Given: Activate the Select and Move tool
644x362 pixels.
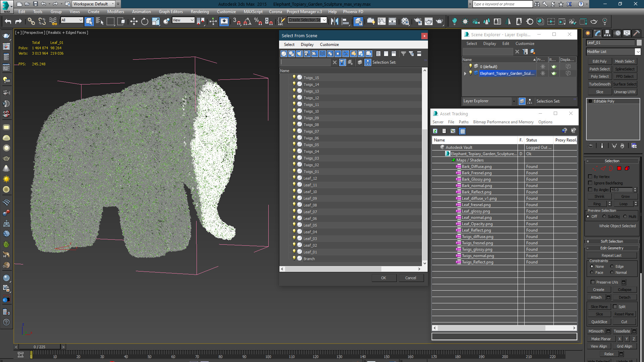Looking at the screenshot, I should coord(134,21).
